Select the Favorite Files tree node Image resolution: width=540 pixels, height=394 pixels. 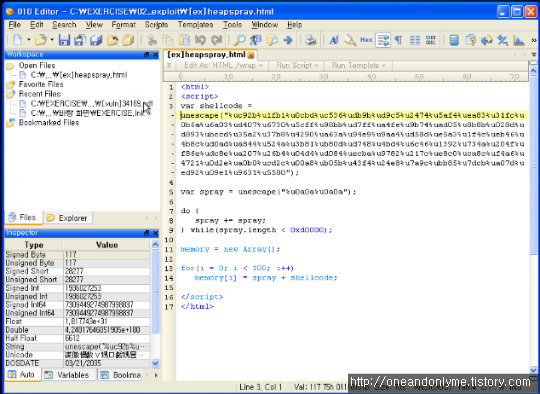41,84
